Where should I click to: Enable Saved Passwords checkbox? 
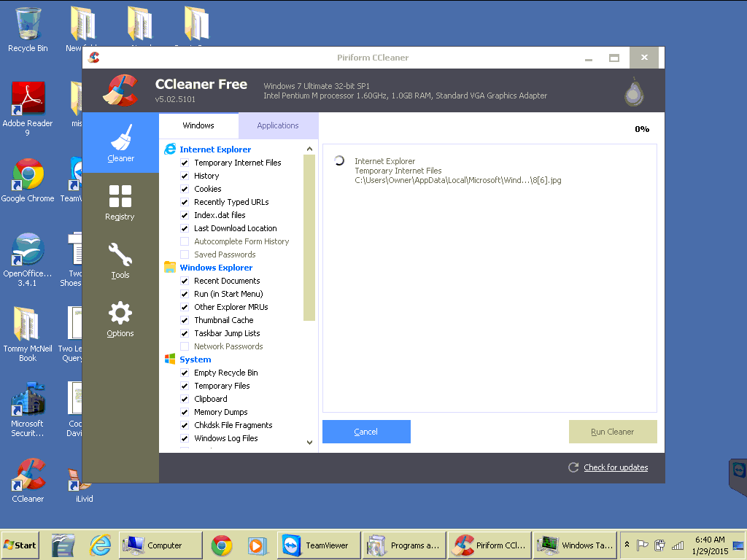[185, 254]
